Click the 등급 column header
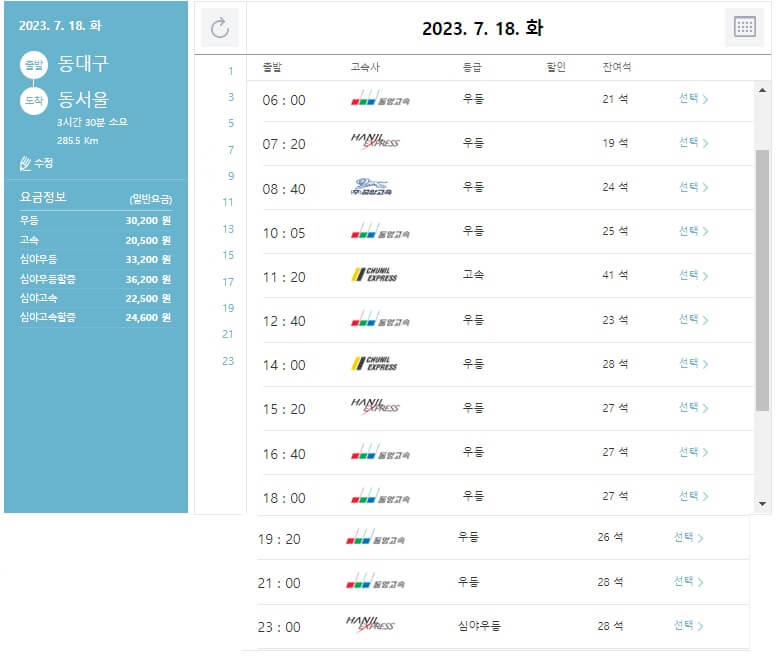The width and height of the screenshot is (779, 659). 472,67
